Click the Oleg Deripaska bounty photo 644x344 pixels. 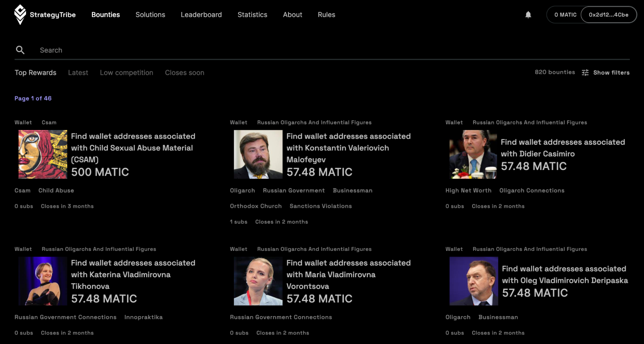click(x=473, y=281)
